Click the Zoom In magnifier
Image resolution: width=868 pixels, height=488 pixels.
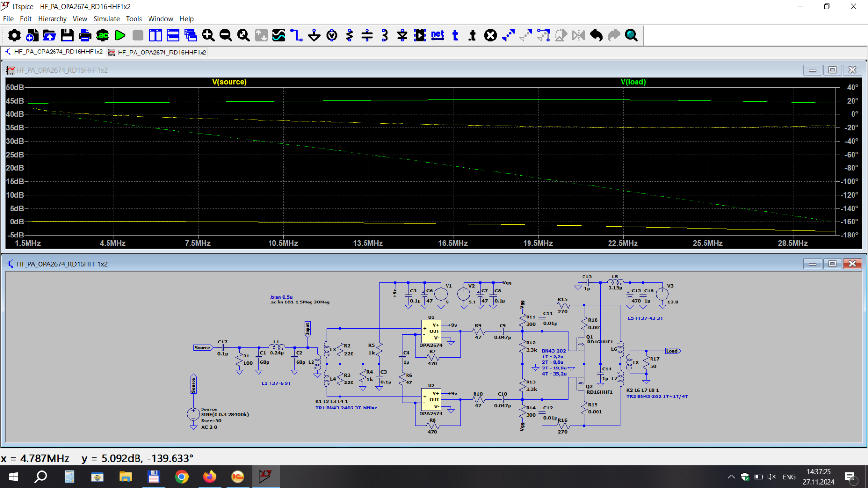[x=208, y=35]
